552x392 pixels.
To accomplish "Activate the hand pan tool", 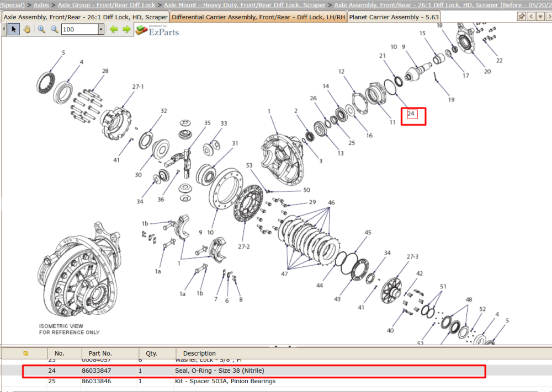I will pyautogui.click(x=26, y=29).
